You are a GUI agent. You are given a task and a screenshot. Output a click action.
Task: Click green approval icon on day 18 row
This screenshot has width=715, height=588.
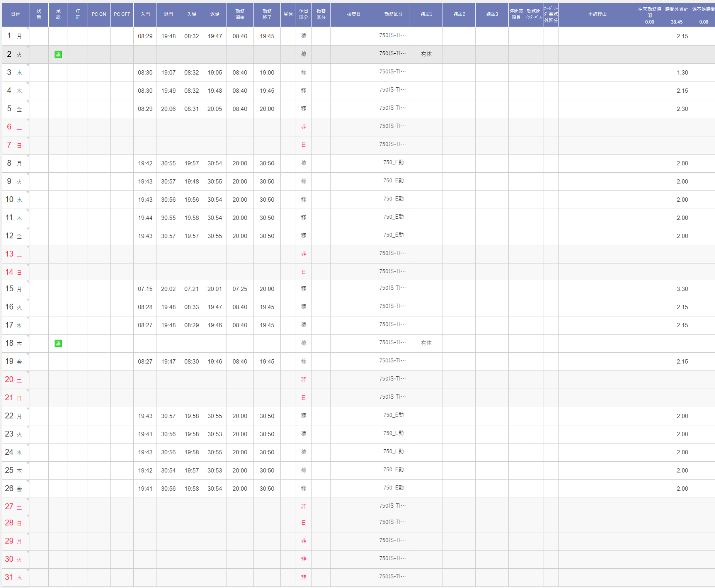point(58,343)
